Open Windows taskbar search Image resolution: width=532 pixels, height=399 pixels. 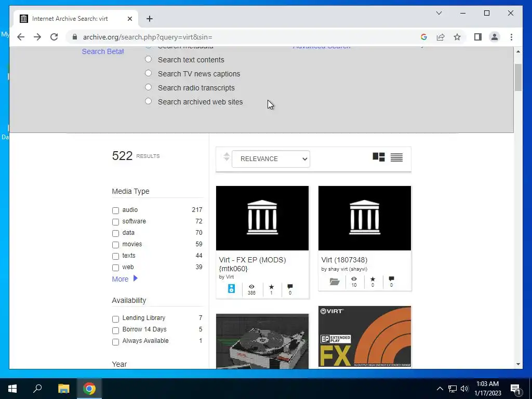[37, 389]
